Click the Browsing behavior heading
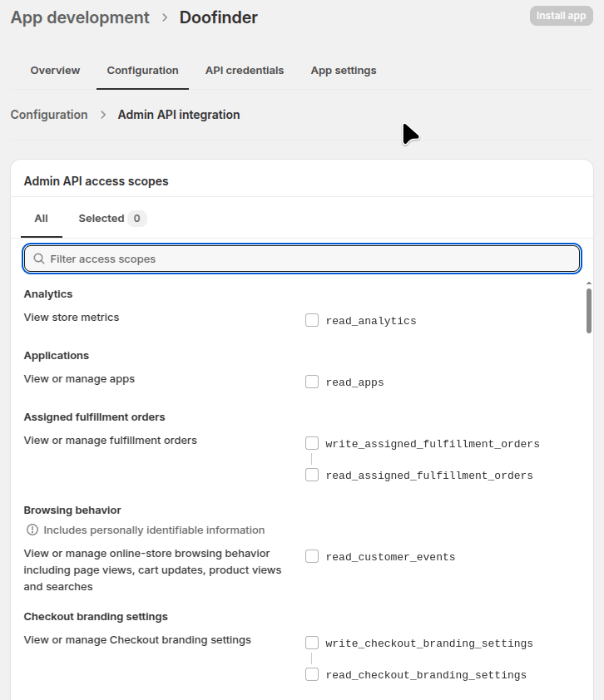Image resolution: width=604 pixels, height=700 pixels. pyautogui.click(x=72, y=510)
